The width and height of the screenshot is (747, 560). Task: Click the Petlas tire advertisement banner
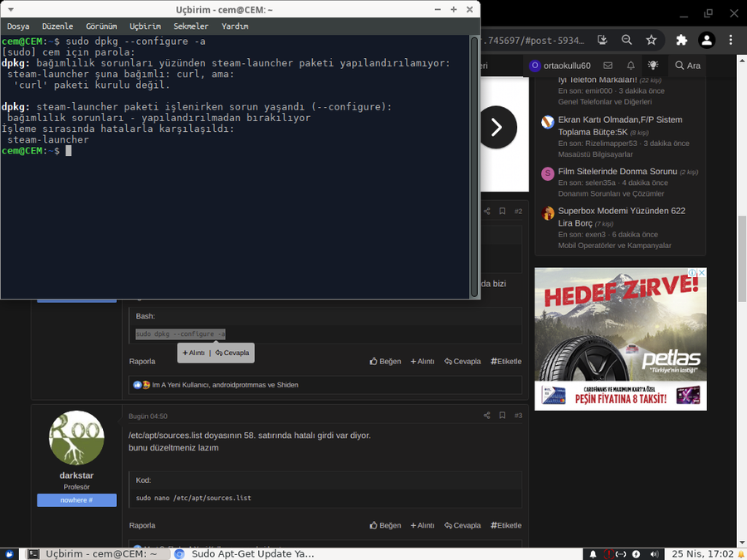620,338
